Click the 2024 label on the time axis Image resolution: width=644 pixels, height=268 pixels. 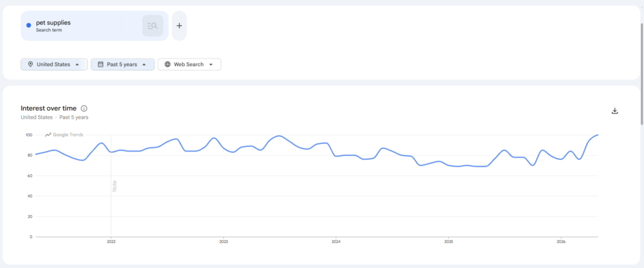point(336,242)
